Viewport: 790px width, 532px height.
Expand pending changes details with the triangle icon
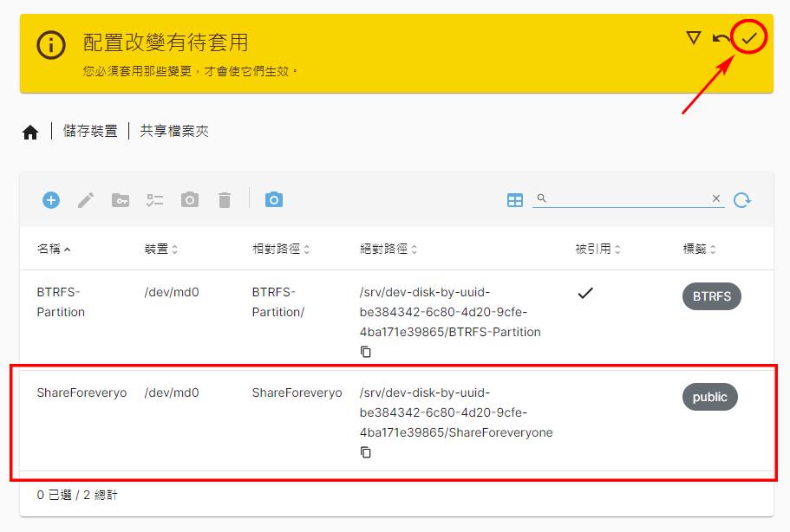tap(694, 38)
